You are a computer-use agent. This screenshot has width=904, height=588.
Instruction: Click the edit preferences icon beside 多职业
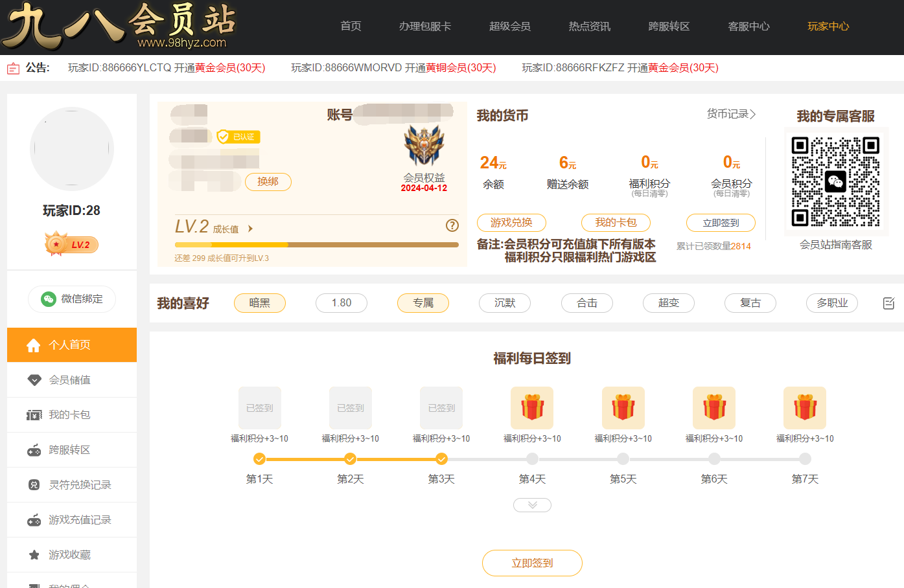coord(888,303)
